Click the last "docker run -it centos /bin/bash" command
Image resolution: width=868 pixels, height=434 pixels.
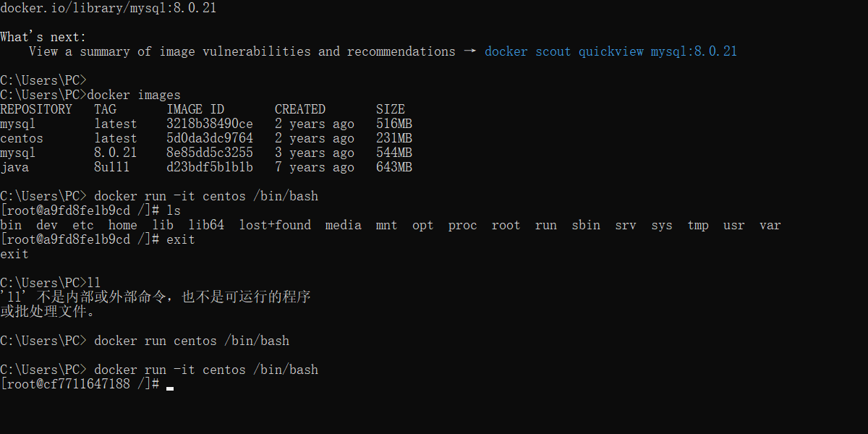click(x=206, y=370)
